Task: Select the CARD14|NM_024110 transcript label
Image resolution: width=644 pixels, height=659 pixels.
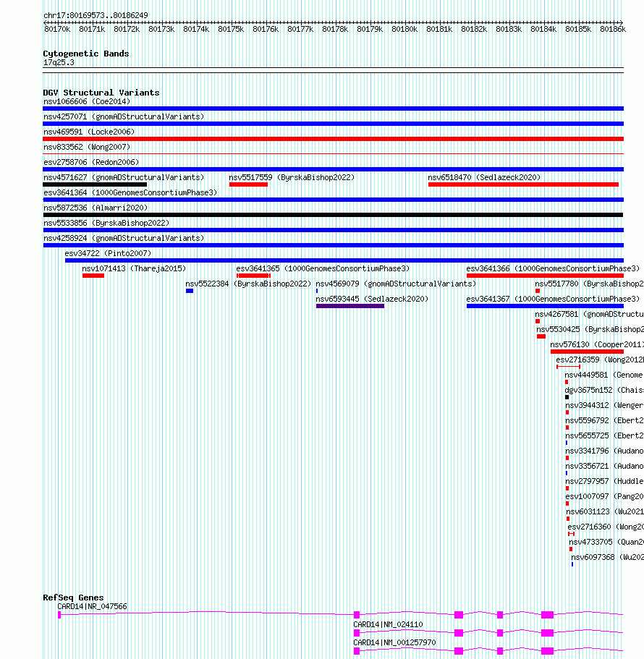Action: [x=388, y=624]
